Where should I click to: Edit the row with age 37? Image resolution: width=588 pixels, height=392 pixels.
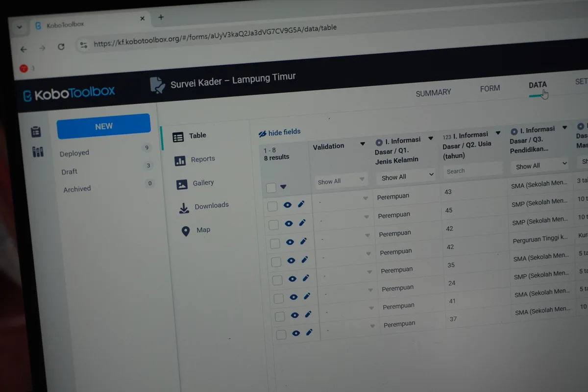309,332
